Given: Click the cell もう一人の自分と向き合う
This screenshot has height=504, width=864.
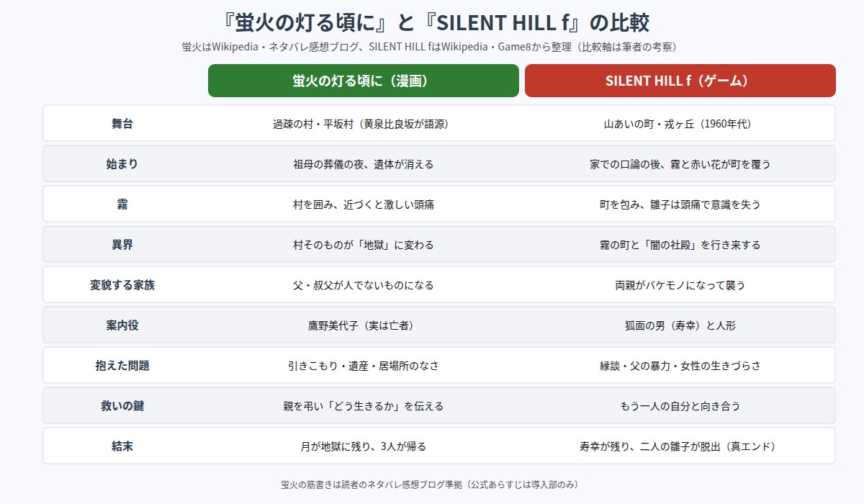Looking at the screenshot, I should 680,406.
